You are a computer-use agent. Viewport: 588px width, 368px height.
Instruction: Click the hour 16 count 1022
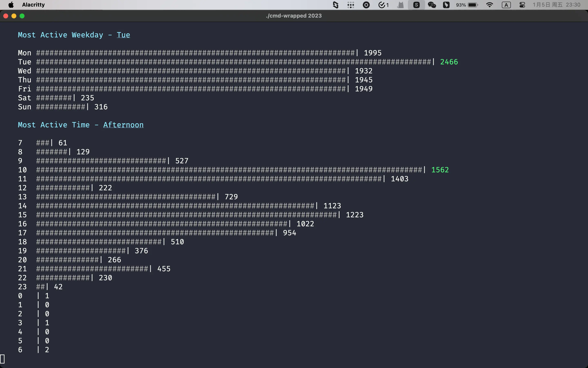coord(305,224)
